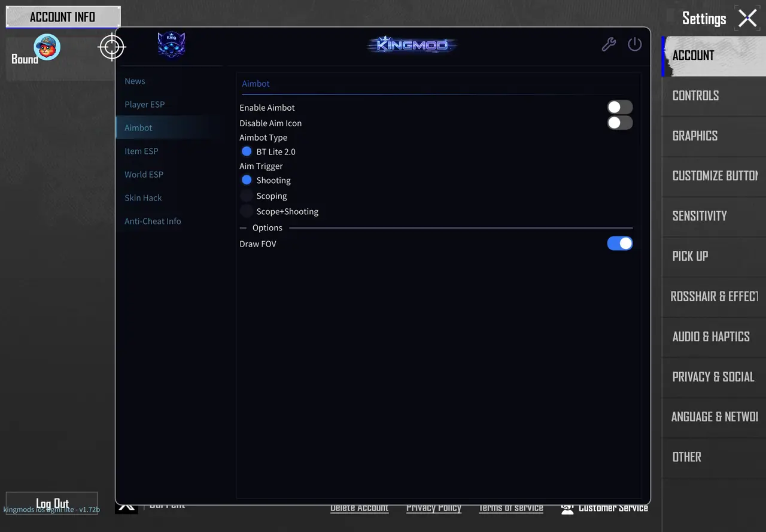Turn on Disable Aim Icon

[619, 122]
